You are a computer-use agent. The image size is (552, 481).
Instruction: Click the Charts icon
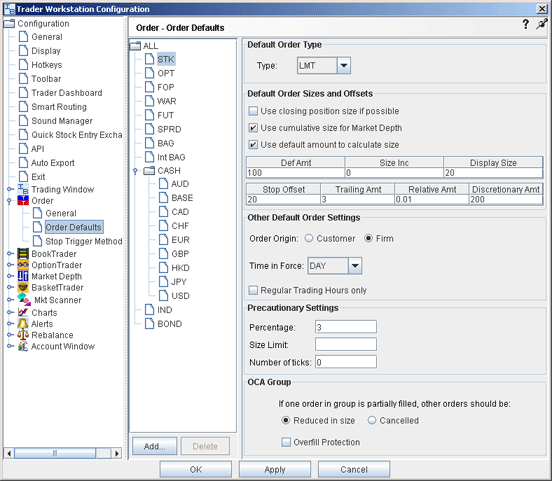coord(23,312)
